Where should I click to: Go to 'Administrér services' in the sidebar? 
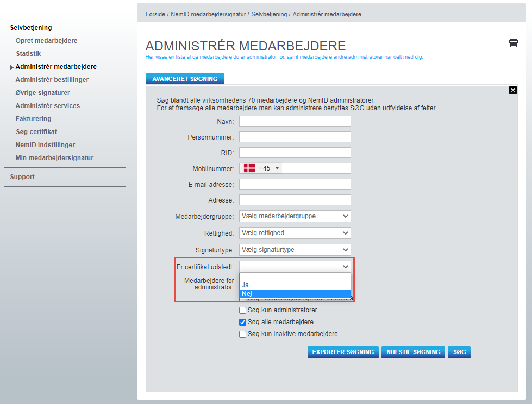(47, 106)
